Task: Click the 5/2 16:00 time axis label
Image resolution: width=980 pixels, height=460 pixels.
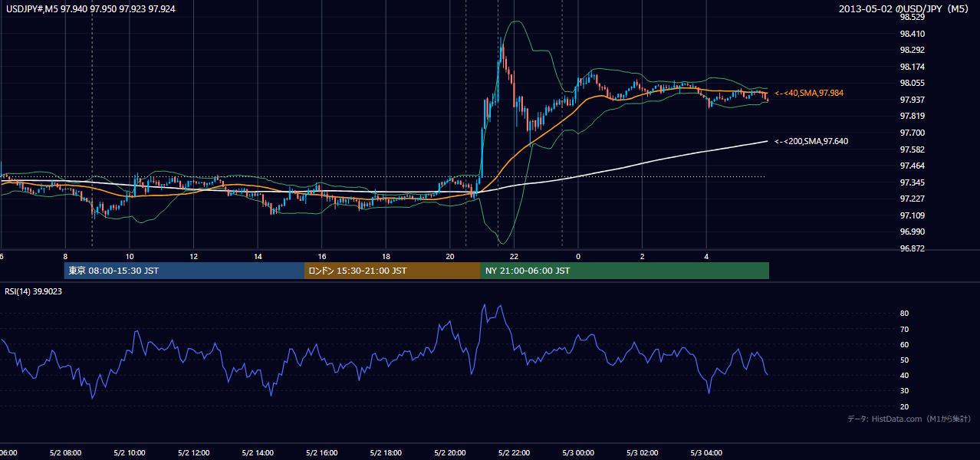Action: point(322,453)
